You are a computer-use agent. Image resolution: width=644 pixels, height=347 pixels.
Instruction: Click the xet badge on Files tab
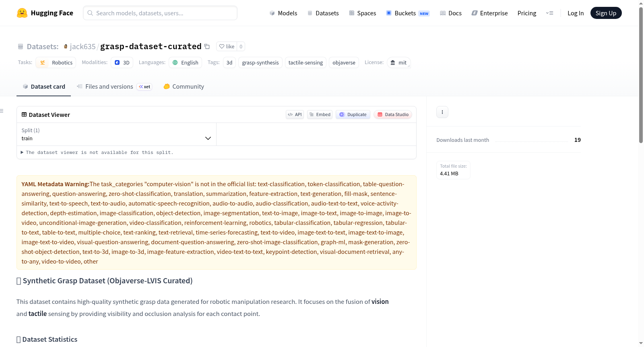[144, 87]
